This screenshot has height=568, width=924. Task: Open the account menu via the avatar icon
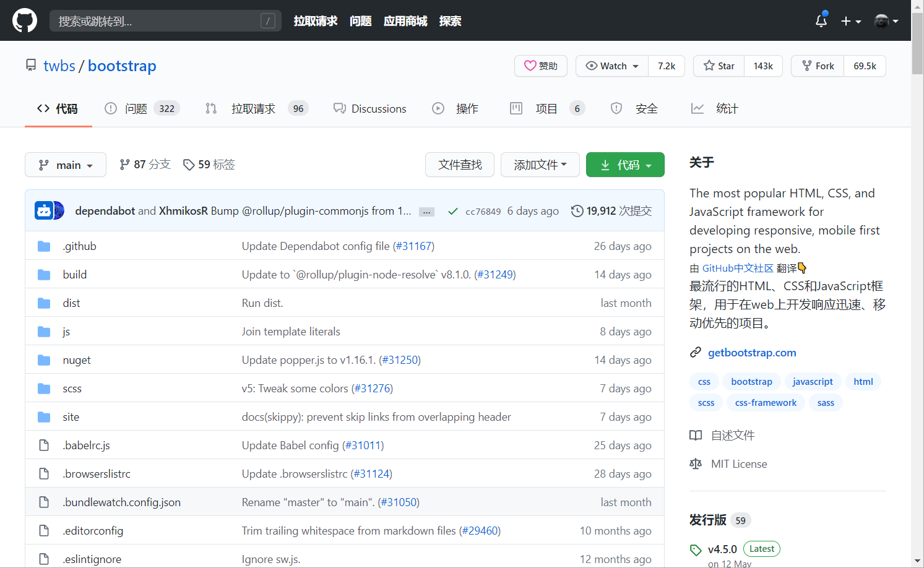pos(881,20)
